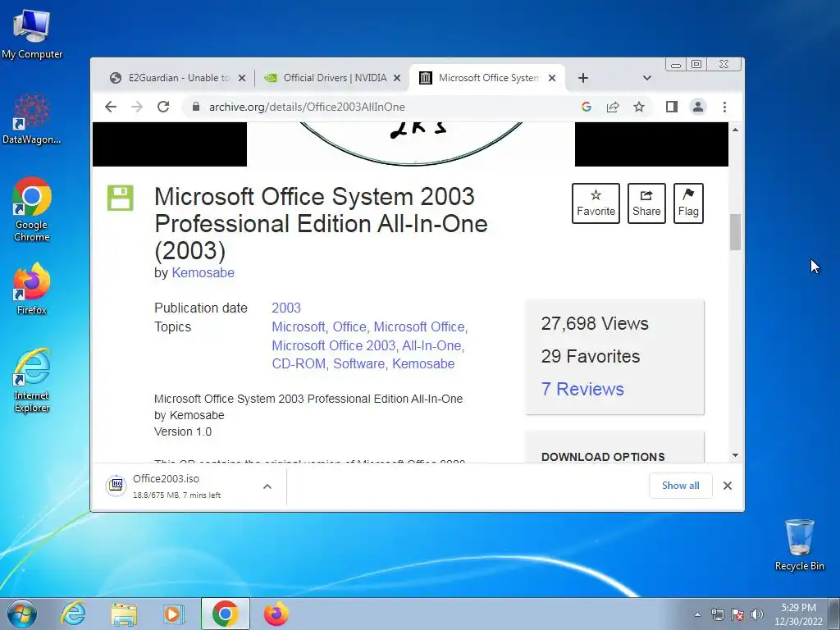Click Show all downloads
The width and height of the screenshot is (840, 630).
[680, 486]
